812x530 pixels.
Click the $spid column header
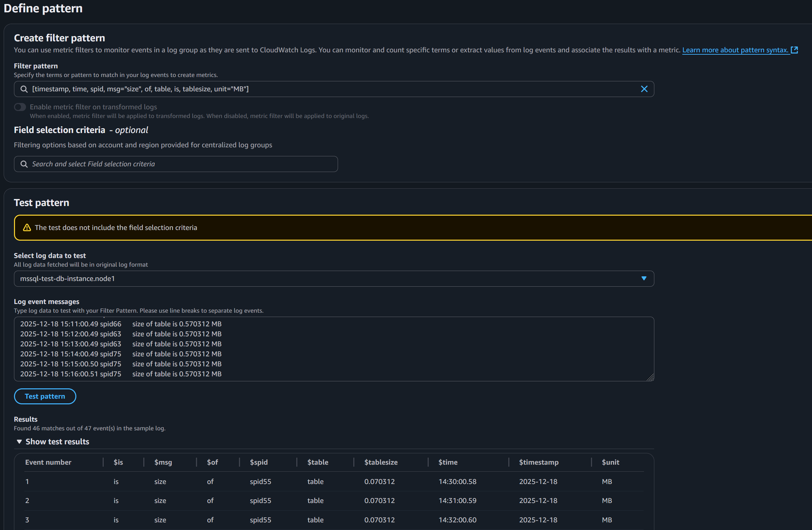(259, 462)
